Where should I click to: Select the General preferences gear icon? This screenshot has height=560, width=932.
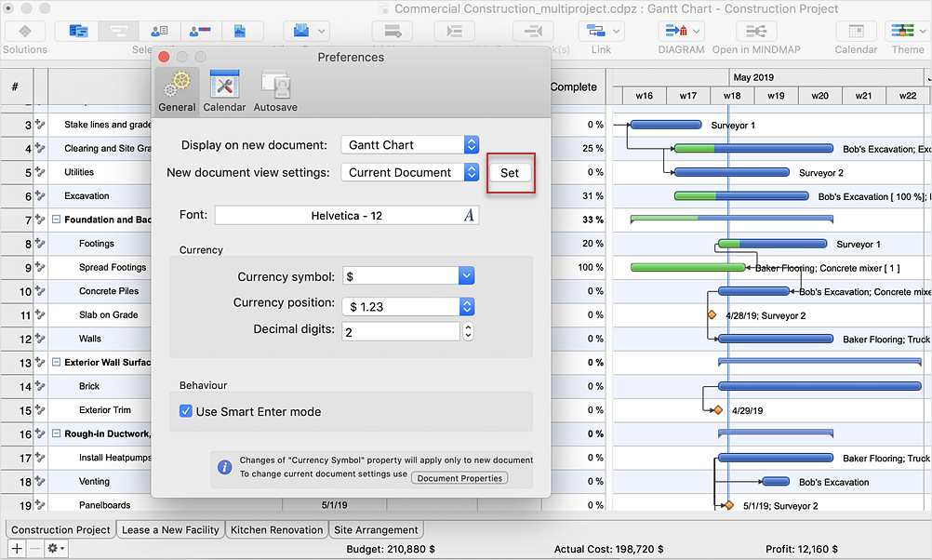pos(177,92)
